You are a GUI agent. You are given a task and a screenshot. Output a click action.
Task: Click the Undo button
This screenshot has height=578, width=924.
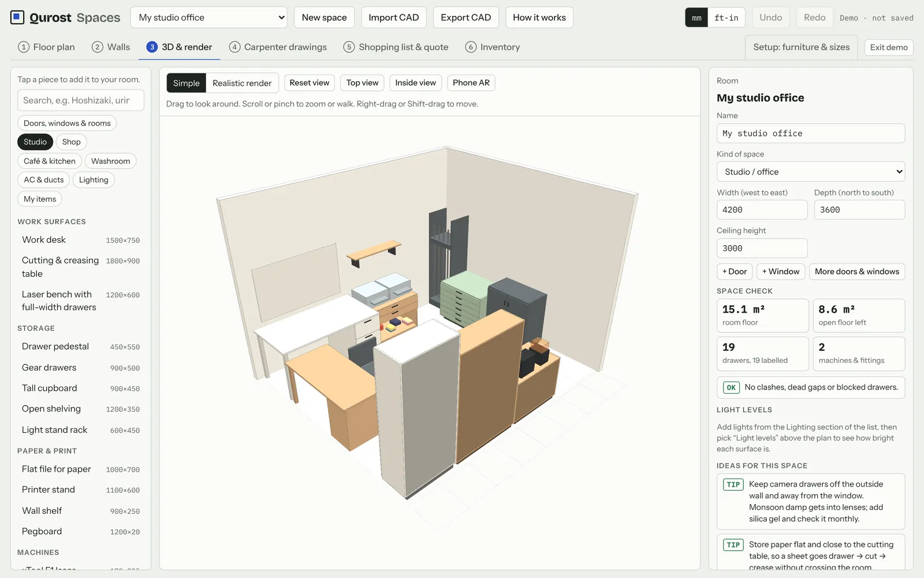click(x=771, y=17)
